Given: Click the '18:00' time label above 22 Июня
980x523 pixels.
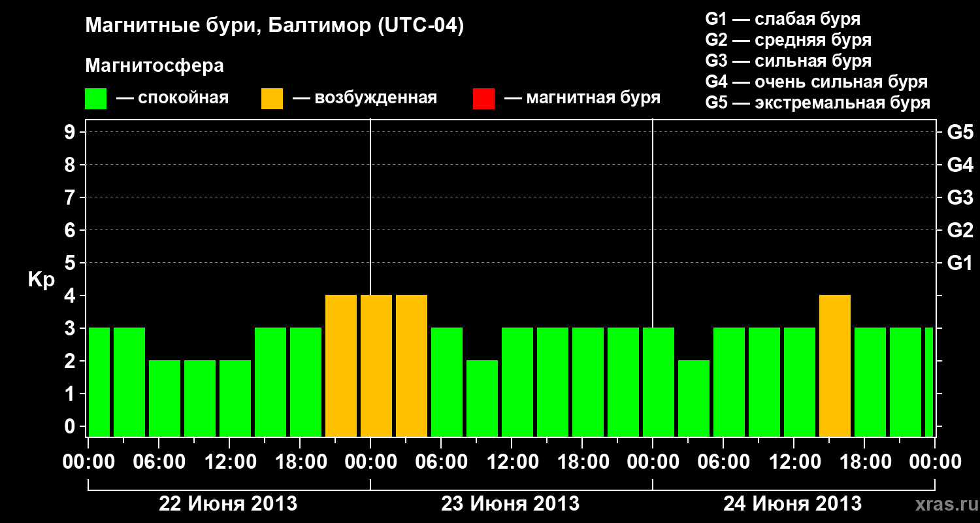Looking at the screenshot, I should 300,462.
